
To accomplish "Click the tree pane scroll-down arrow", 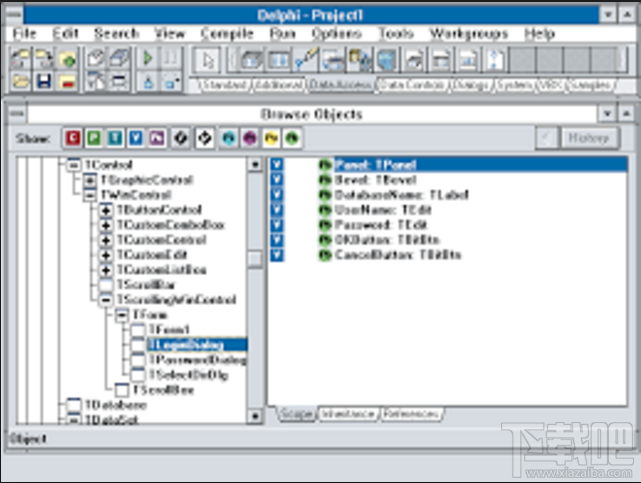I will click(x=255, y=416).
